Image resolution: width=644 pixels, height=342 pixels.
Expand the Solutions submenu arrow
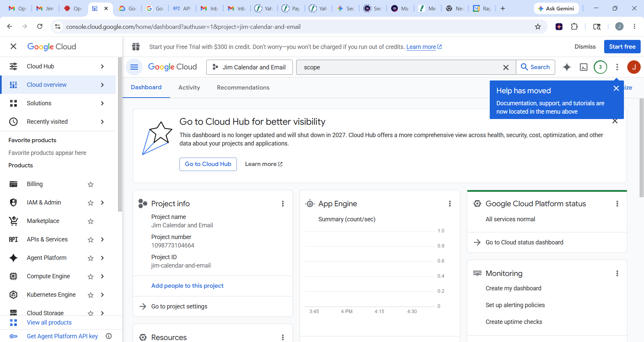point(102,103)
